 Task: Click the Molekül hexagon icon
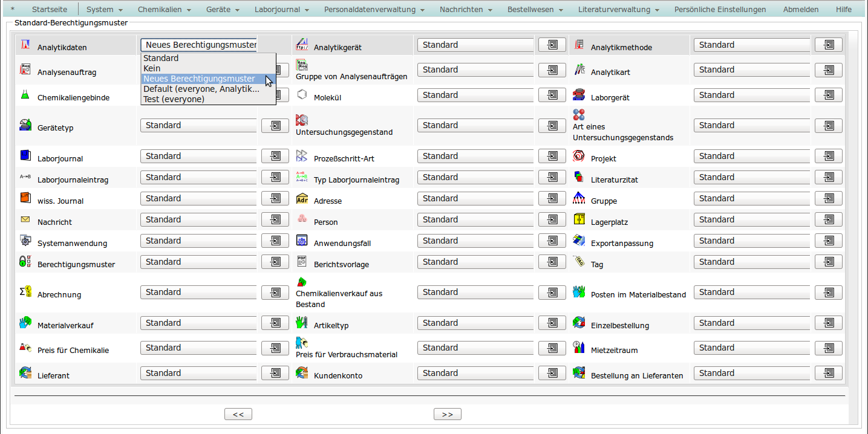point(302,95)
